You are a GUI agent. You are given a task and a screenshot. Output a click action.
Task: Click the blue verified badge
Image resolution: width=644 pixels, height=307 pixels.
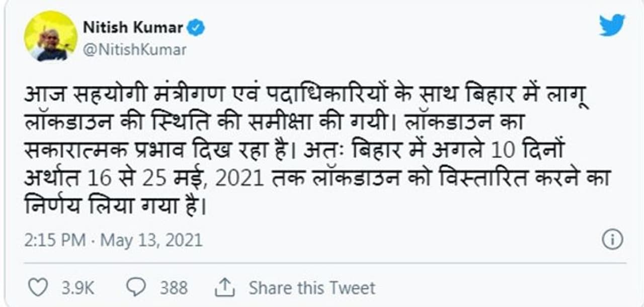click(196, 28)
